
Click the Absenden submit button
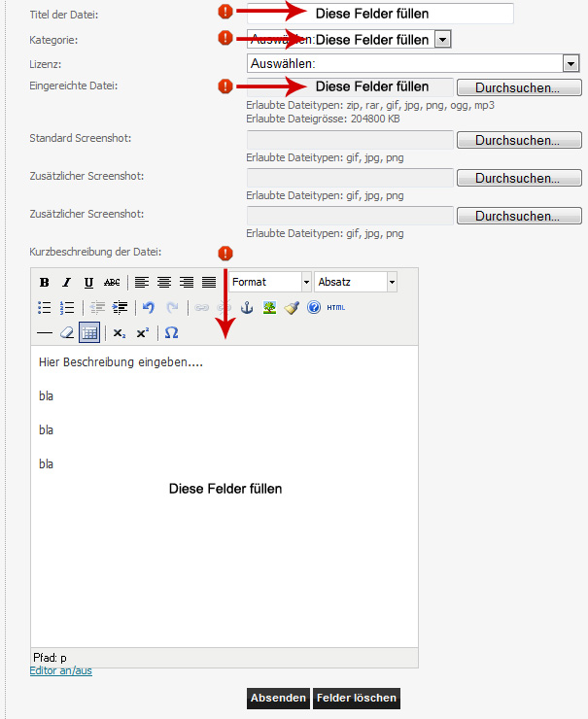[x=279, y=699]
